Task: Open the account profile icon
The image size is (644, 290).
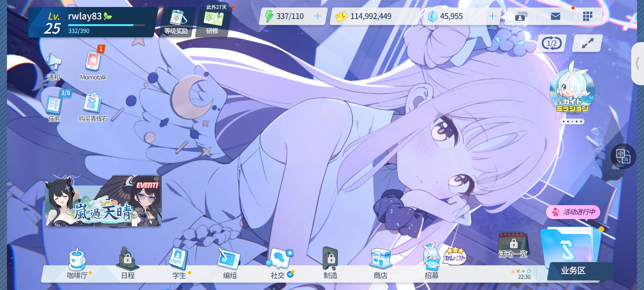Action: [x=521, y=17]
